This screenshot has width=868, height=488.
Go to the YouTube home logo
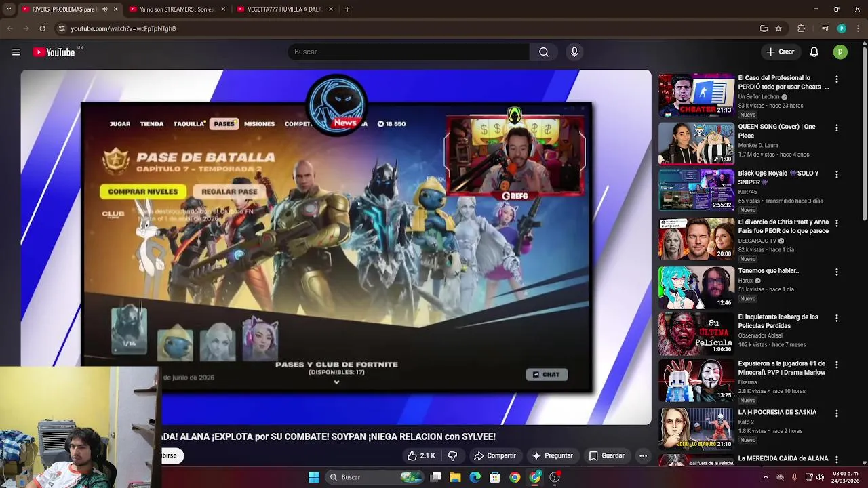[54, 52]
